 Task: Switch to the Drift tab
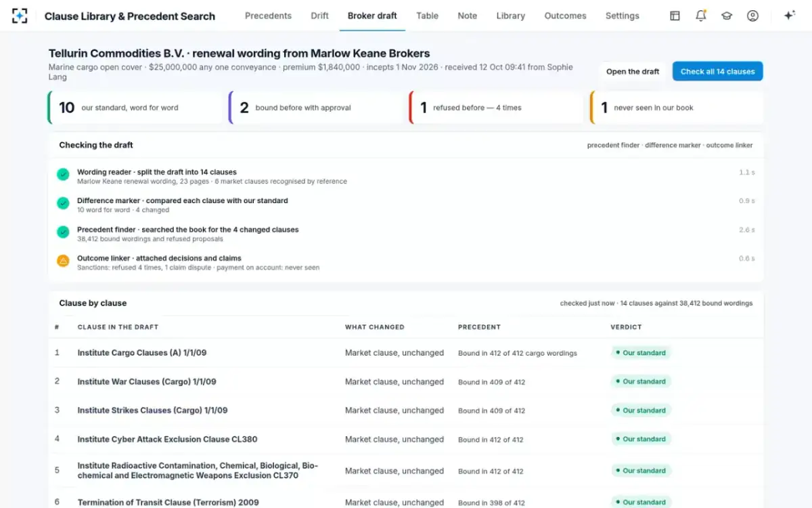click(319, 16)
